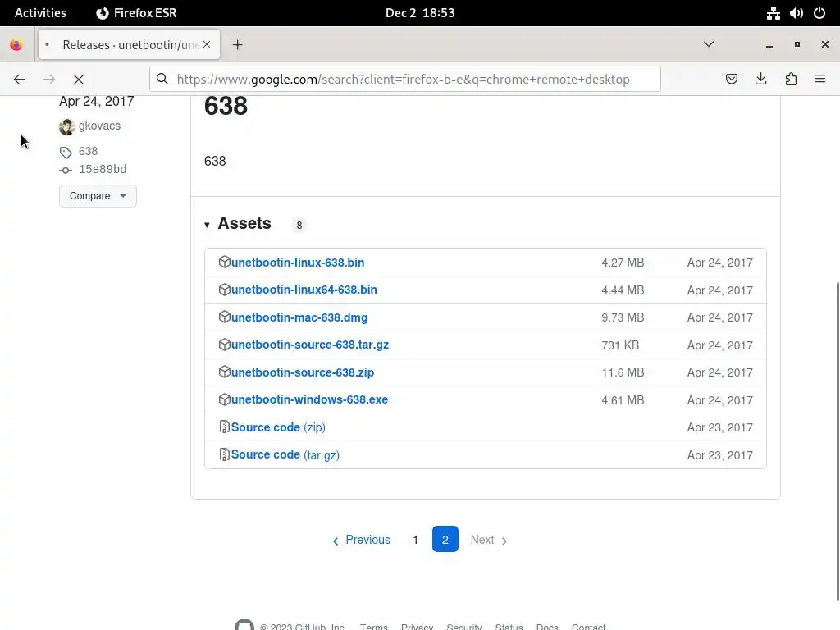The height and width of the screenshot is (630, 840).
Task: Open the Firefox ESR app menu
Action: point(136,13)
